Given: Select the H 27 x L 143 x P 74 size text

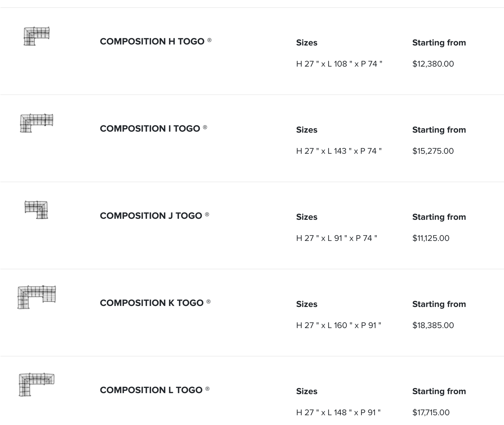Looking at the screenshot, I should click(x=339, y=151).
